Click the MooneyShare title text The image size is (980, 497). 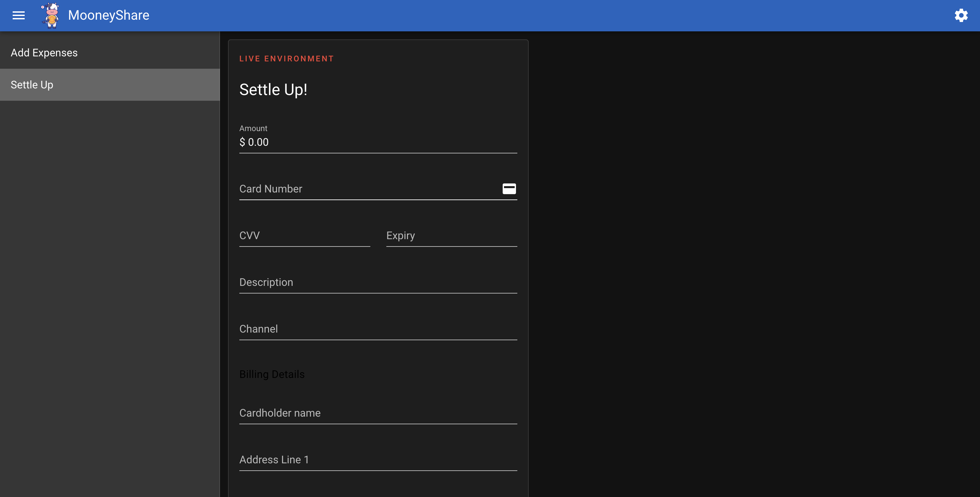[x=108, y=15]
